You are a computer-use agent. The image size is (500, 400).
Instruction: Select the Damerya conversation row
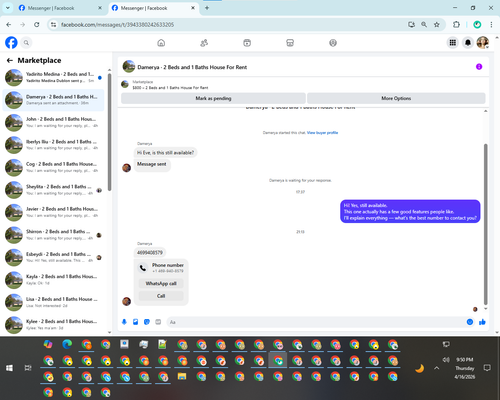pos(53,100)
